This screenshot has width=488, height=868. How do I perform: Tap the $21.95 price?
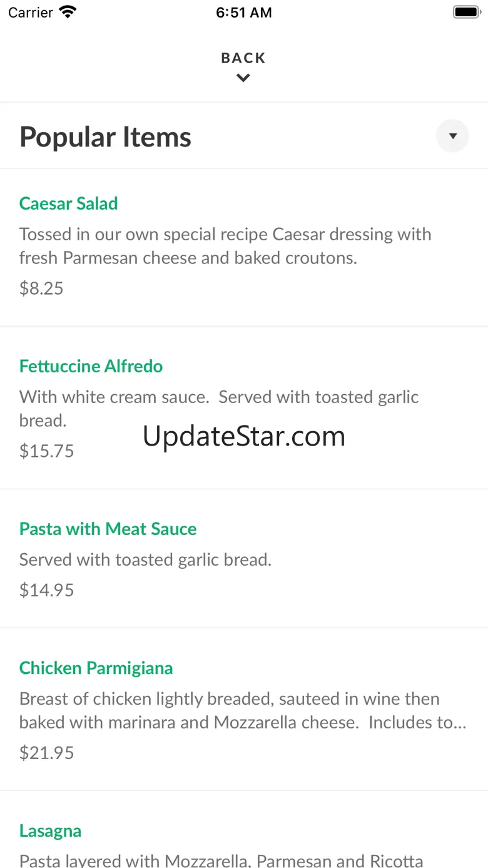coord(47,753)
